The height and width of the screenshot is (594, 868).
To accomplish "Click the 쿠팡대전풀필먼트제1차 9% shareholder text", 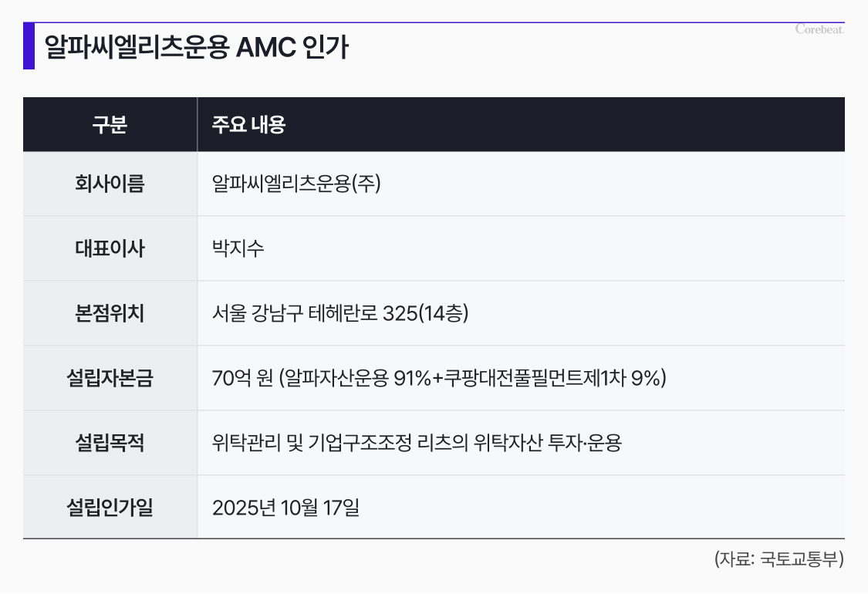I will pos(550,379).
